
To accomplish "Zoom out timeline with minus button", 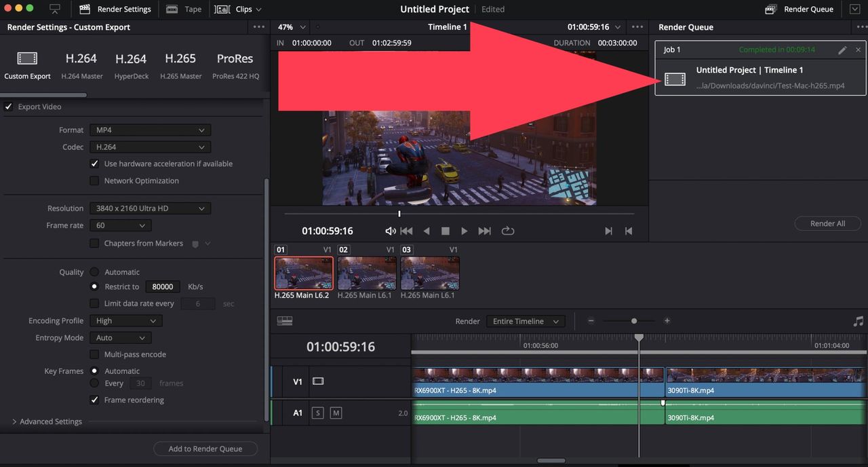I will 591,320.
